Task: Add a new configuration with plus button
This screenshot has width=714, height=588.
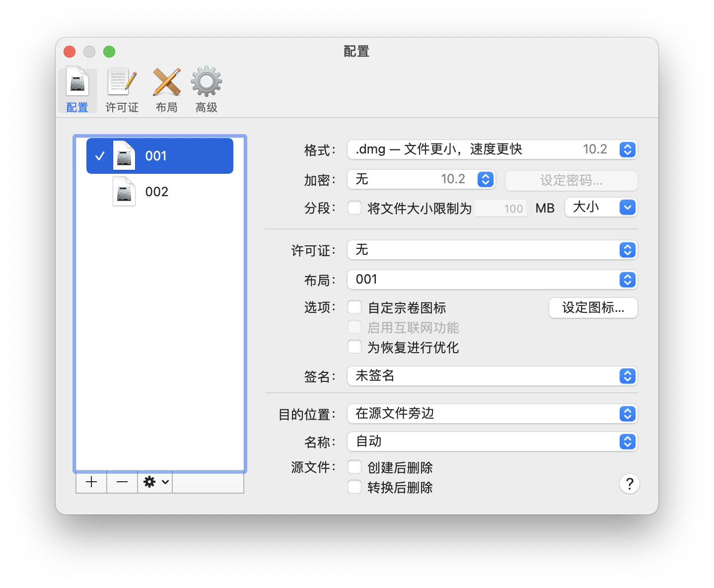Action: (x=91, y=482)
